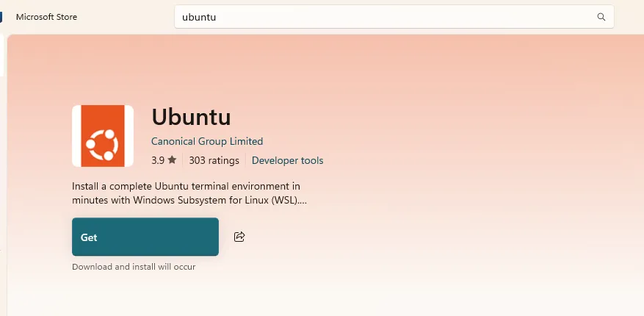This screenshot has height=316, width=644.
Task: Click the Ubuntu app logo
Action: click(103, 136)
